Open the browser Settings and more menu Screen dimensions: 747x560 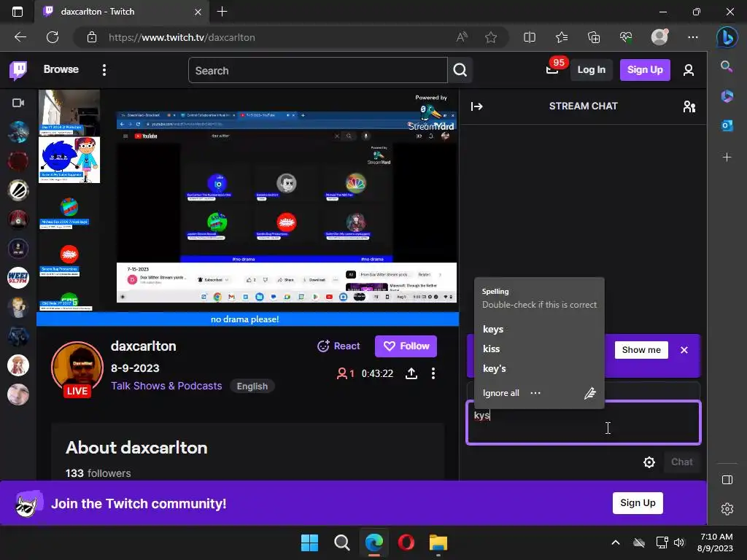(x=693, y=37)
